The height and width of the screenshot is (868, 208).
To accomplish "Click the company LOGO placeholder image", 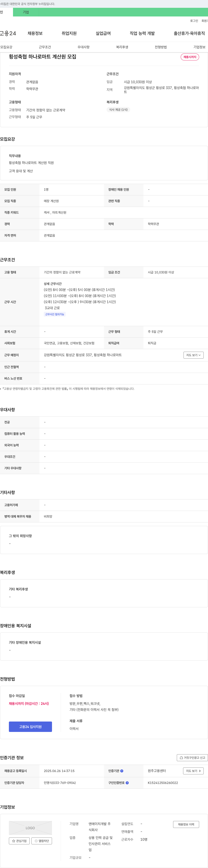I will point(30,827).
